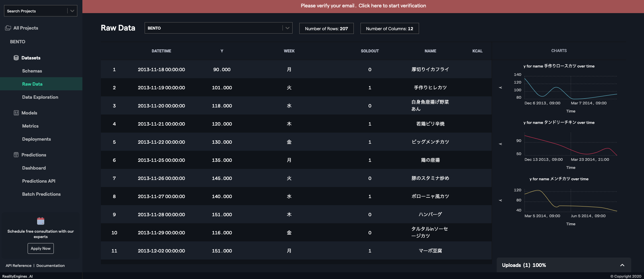Image resolution: width=644 pixels, height=279 pixels.
Task: Open the BENTO dataset dropdown
Action: pyautogui.click(x=287, y=28)
